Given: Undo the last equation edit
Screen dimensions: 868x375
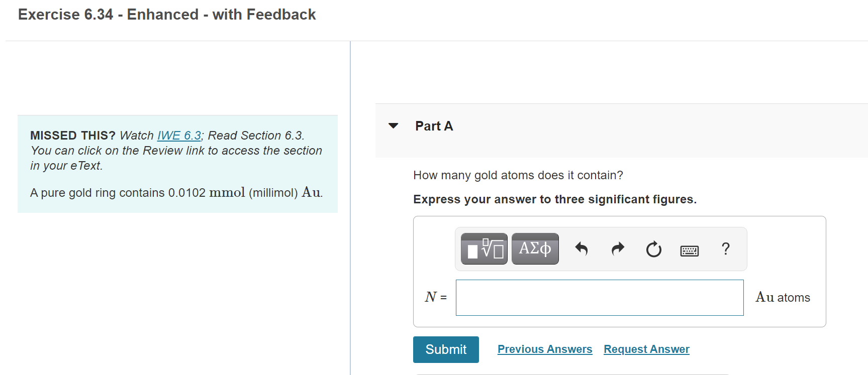Looking at the screenshot, I should (582, 248).
